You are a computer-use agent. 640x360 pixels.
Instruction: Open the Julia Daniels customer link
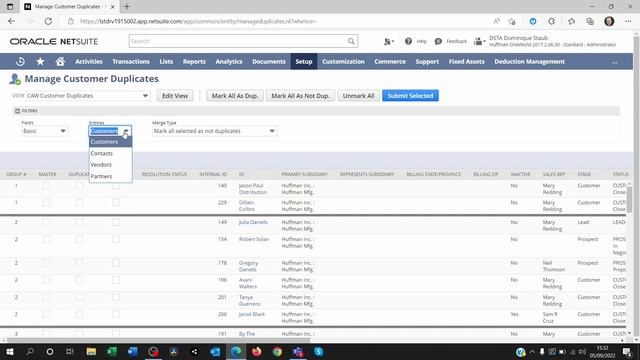pyautogui.click(x=253, y=222)
